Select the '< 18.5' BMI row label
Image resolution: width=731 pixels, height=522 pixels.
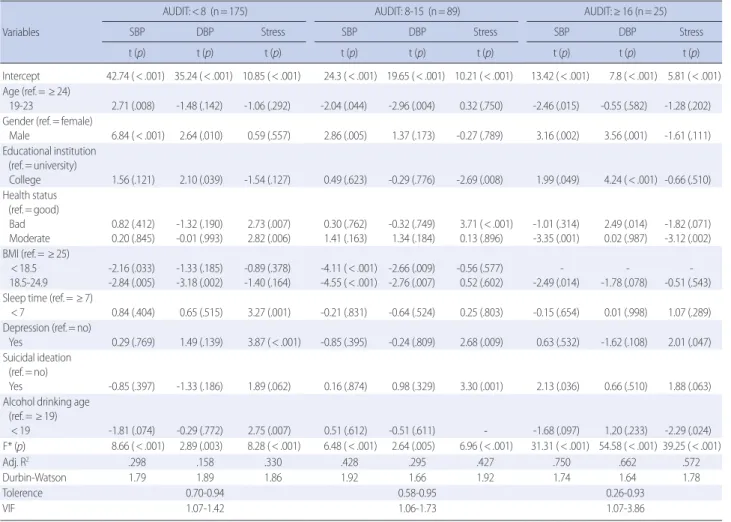[23, 268]
